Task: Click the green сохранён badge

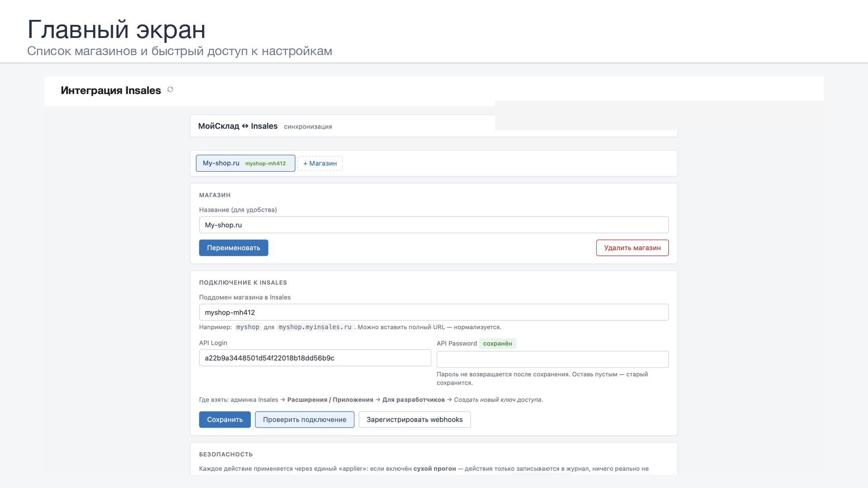Action: click(x=498, y=343)
